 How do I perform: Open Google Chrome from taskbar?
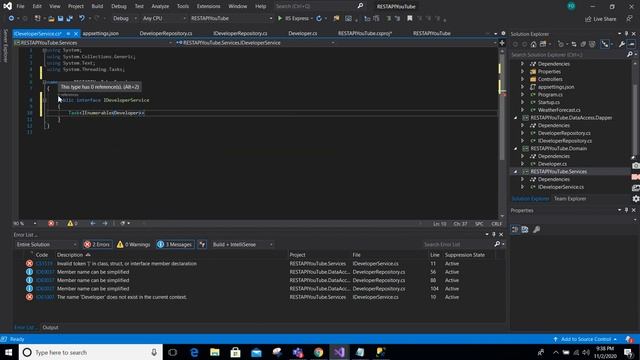point(318,352)
